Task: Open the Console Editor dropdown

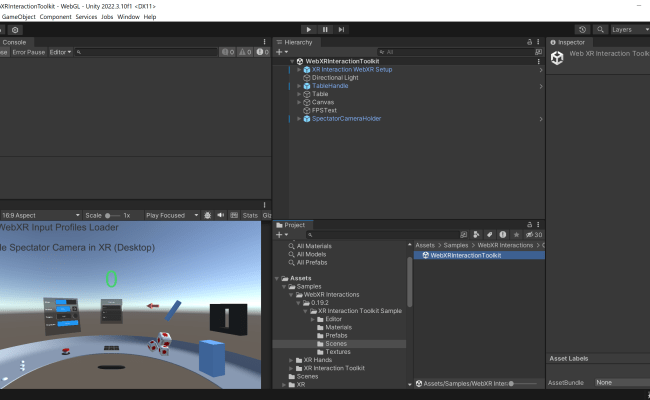Action: coord(60,52)
